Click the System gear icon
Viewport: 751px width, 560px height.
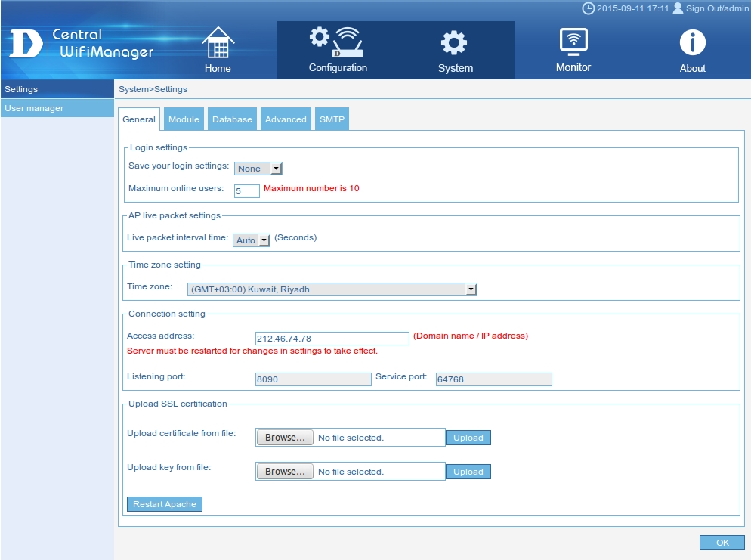(455, 43)
